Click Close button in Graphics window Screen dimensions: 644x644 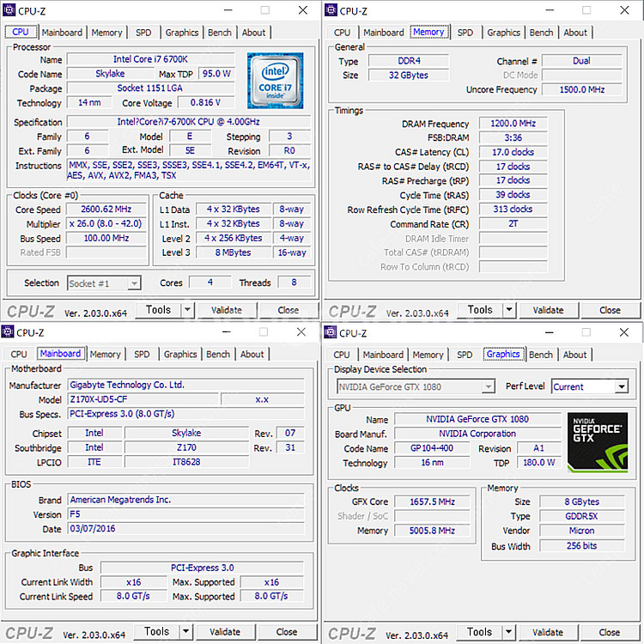click(x=610, y=632)
